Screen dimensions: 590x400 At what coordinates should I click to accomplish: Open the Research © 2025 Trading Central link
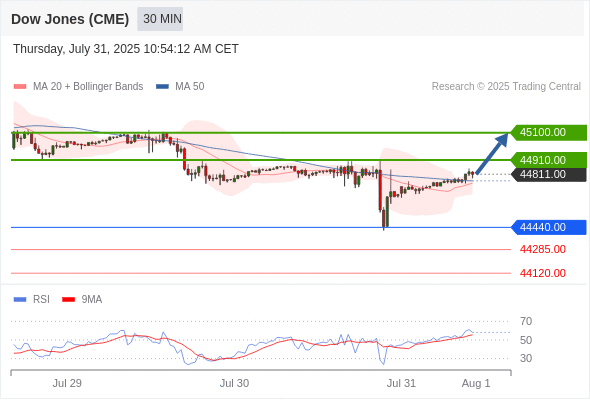coord(506,87)
